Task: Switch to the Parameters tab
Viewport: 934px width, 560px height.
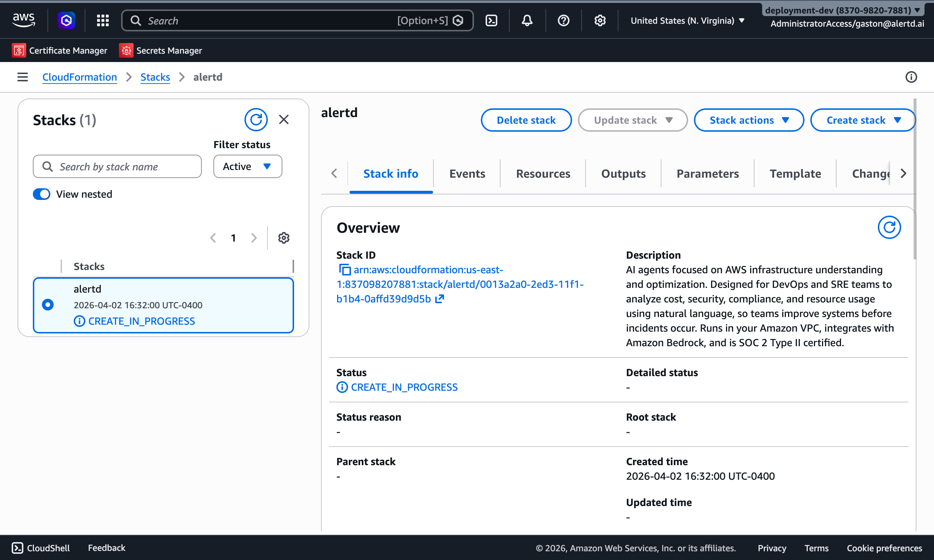Action: [707, 174]
